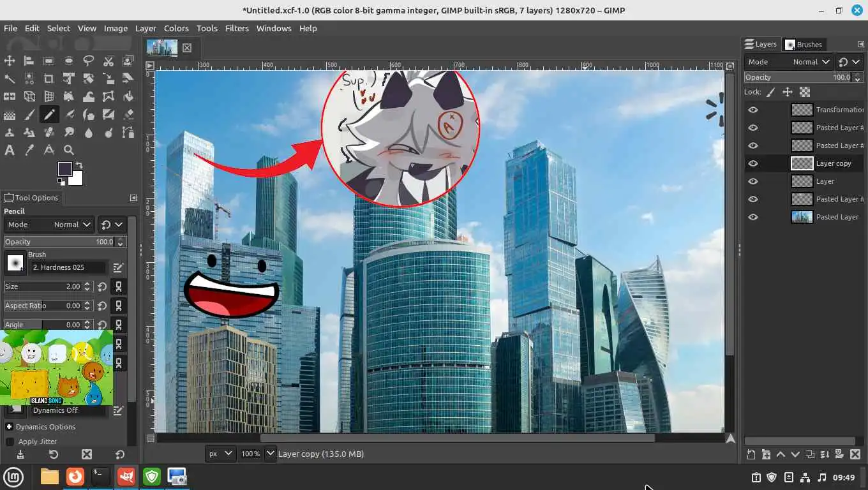Enable the Apply Jitter checkbox
This screenshot has height=490, width=868.
(10, 442)
